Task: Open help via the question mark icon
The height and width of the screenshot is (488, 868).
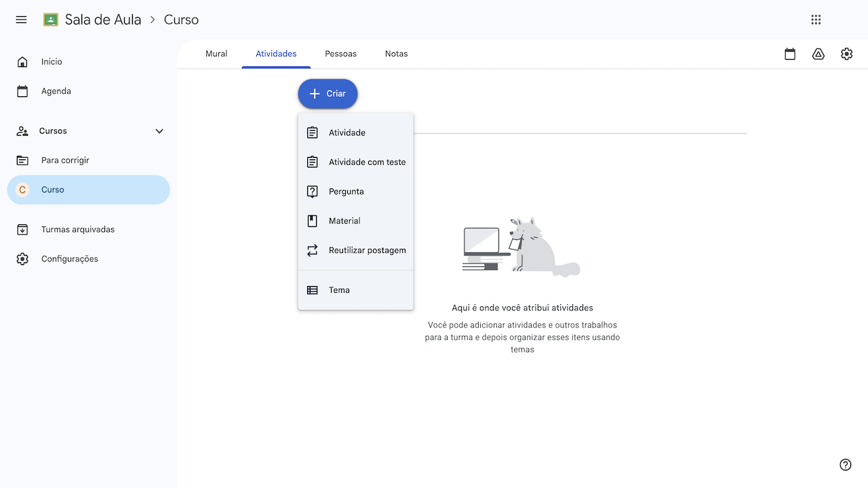Action: (x=845, y=465)
